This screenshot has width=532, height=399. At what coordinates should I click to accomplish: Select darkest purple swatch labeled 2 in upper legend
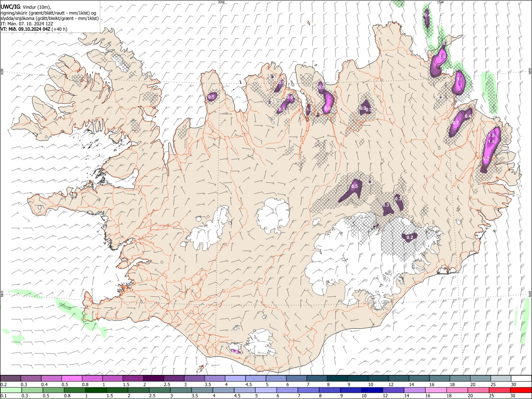(153, 378)
